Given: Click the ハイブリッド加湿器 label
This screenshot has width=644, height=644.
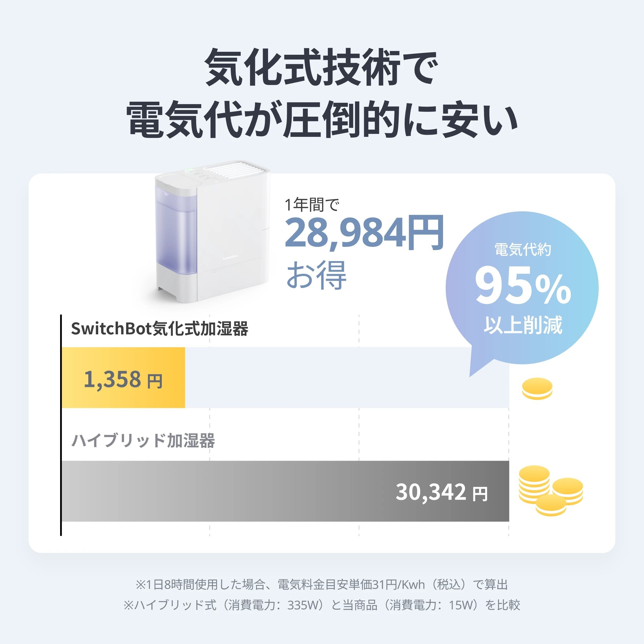Looking at the screenshot, I should click(143, 440).
